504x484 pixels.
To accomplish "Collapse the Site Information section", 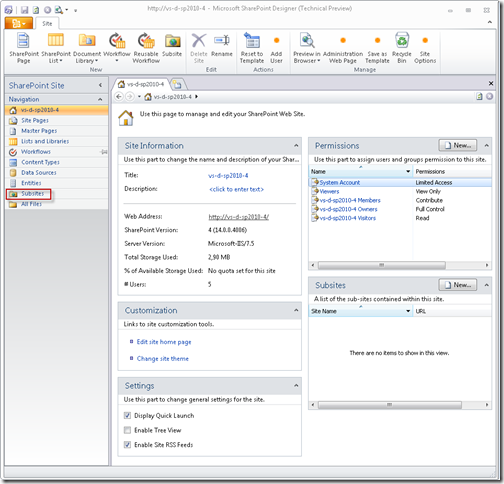I will pyautogui.click(x=296, y=146).
